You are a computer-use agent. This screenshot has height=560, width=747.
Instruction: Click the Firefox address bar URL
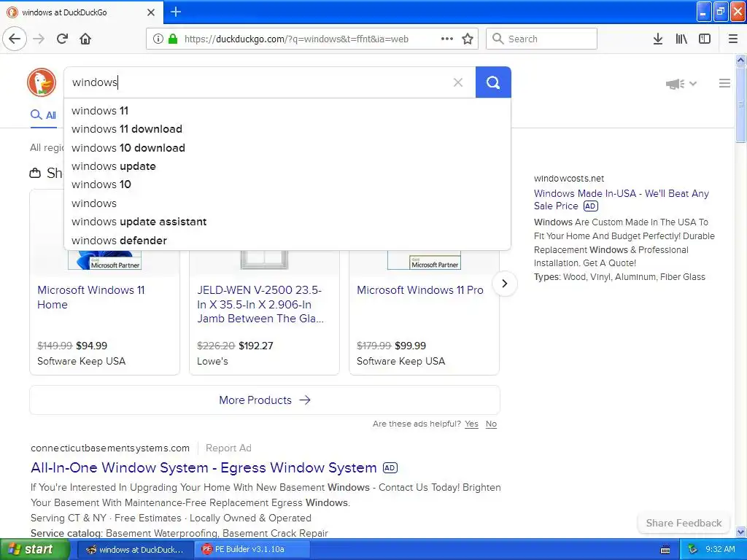tap(296, 39)
